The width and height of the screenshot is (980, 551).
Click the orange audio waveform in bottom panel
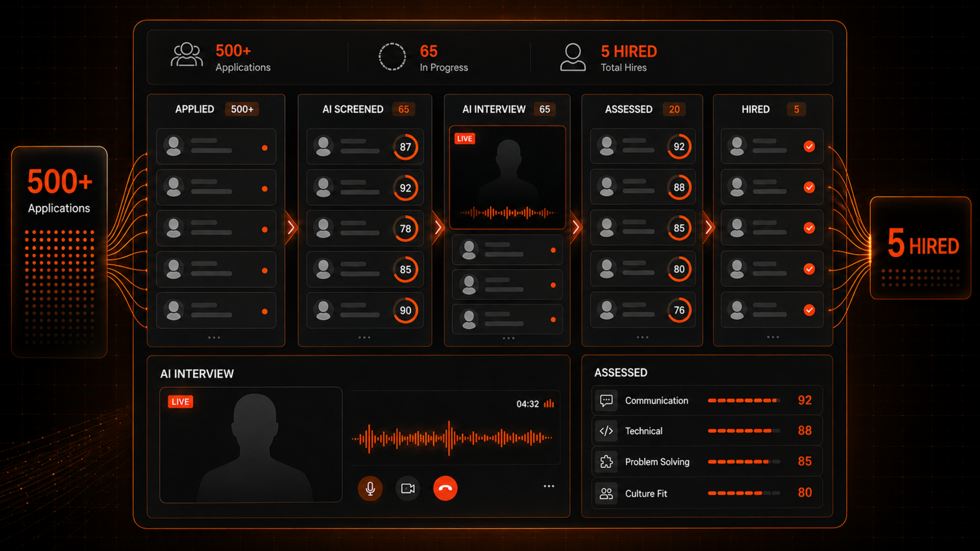tap(452, 438)
